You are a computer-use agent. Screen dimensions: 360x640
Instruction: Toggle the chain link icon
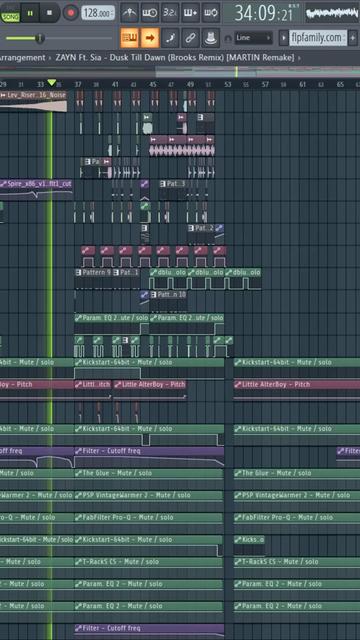(x=190, y=38)
